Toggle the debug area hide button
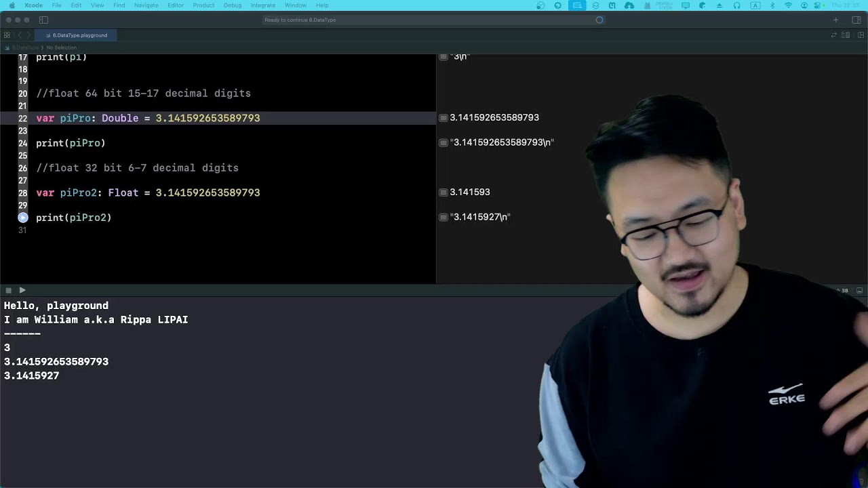This screenshot has width=868, height=488. pyautogui.click(x=859, y=290)
